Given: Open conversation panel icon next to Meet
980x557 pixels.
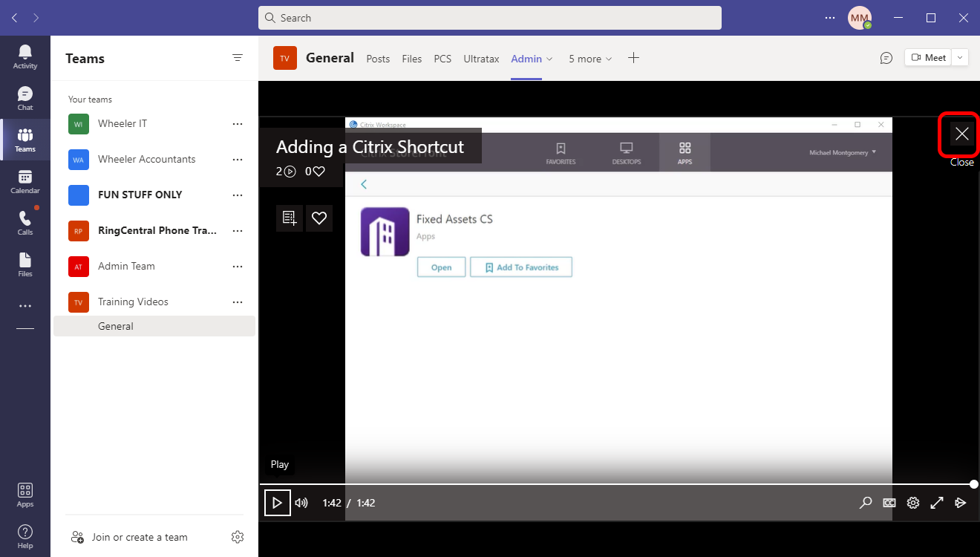Looking at the screenshot, I should [886, 58].
